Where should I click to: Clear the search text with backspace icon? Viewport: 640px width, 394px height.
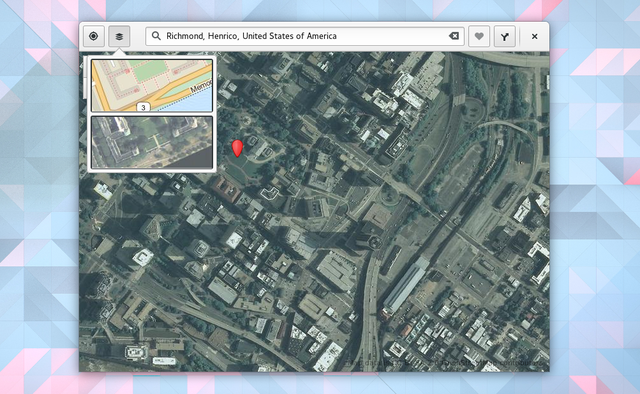(454, 36)
